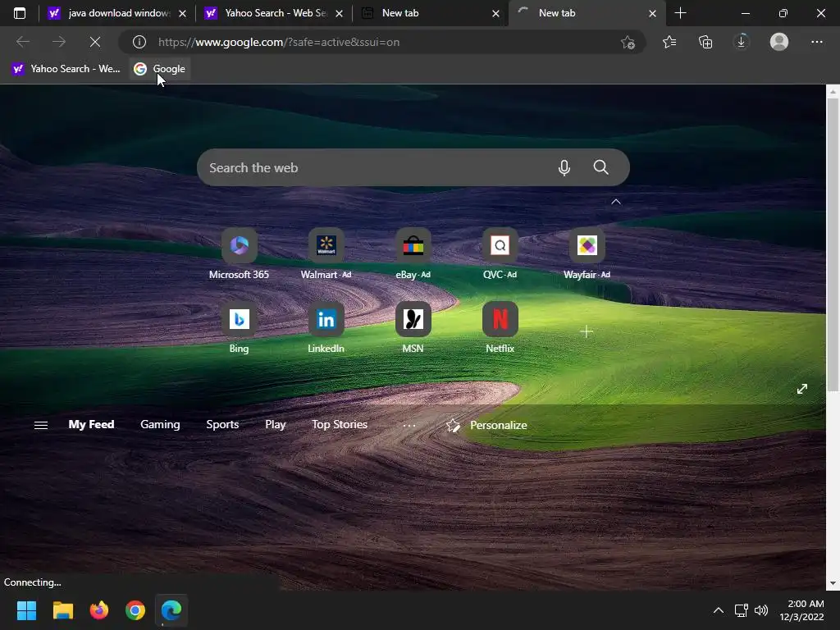Stop loading the page
This screenshot has width=840, height=630.
pyautogui.click(x=95, y=42)
